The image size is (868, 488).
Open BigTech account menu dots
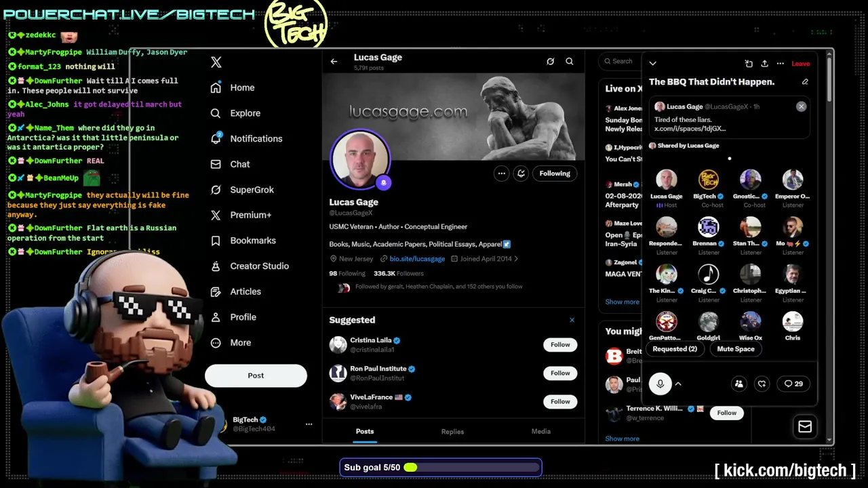coord(309,424)
